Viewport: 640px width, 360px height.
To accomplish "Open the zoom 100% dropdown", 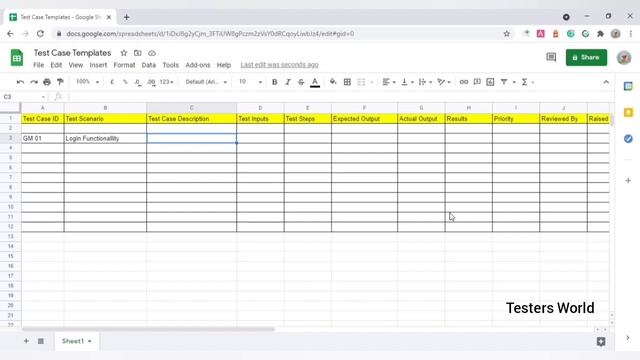I will point(87,82).
